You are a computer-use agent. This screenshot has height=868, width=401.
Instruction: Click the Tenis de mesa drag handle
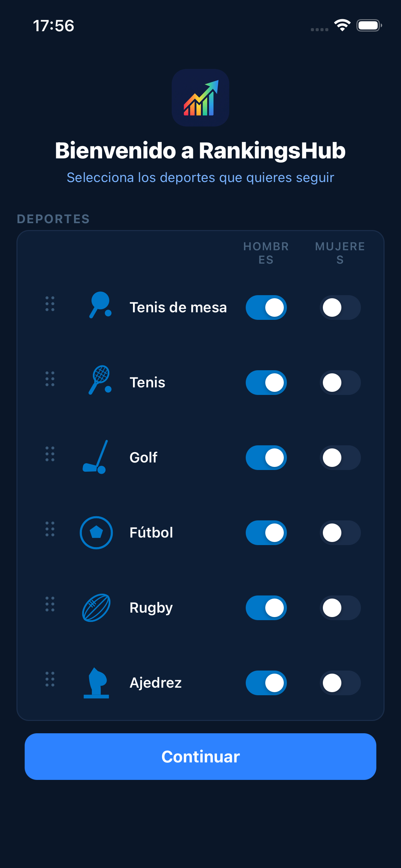point(50,304)
